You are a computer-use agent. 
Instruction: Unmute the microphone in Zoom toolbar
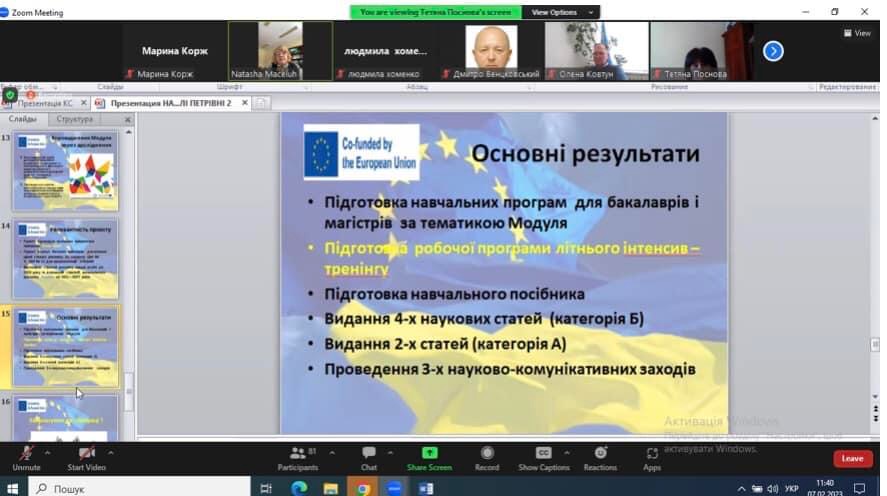tap(26, 458)
